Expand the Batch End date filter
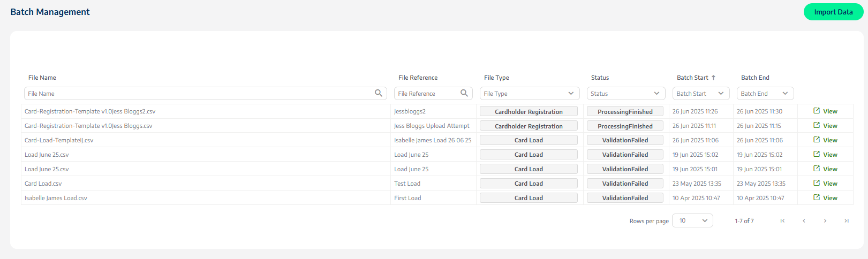The width and height of the screenshot is (868, 259). 765,93
